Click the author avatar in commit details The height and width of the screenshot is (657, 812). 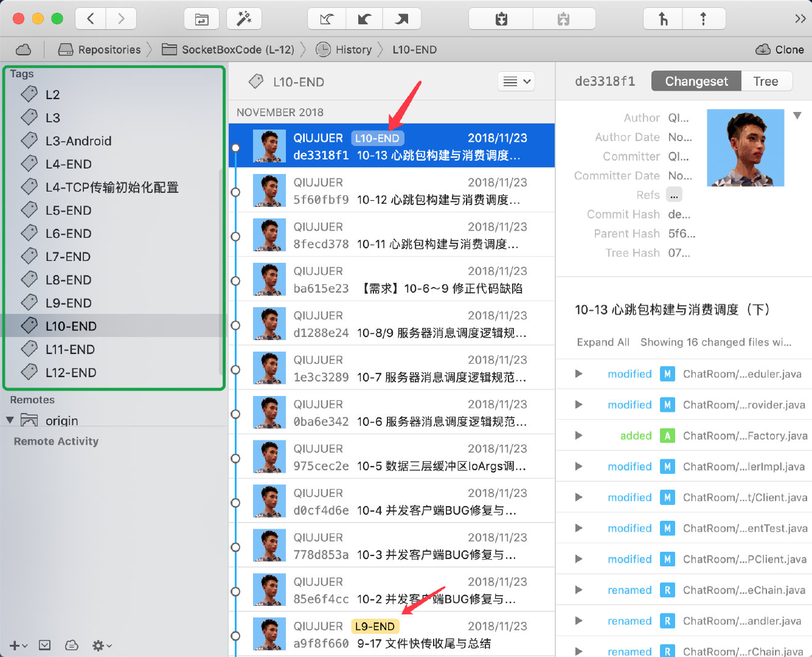(746, 148)
